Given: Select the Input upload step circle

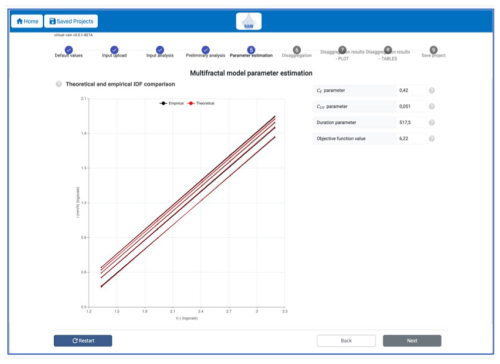Looking at the screenshot, I should 114,50.
